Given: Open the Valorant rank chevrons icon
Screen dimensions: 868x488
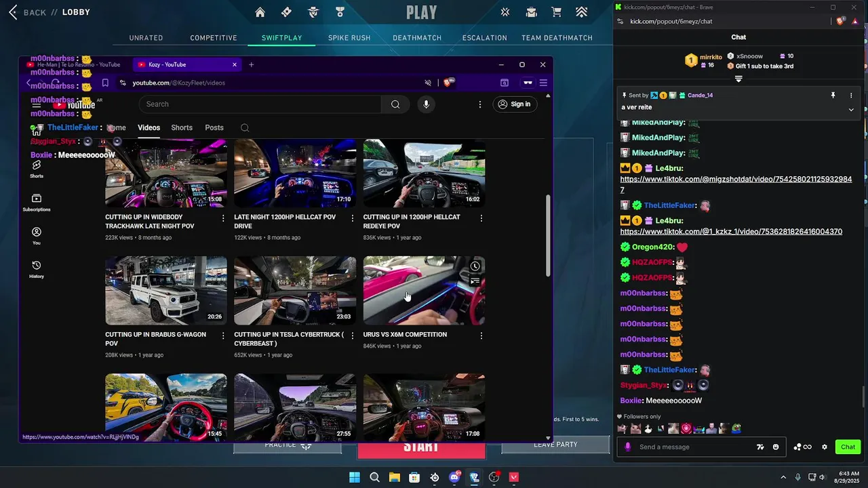Looking at the screenshot, I should tap(582, 12).
